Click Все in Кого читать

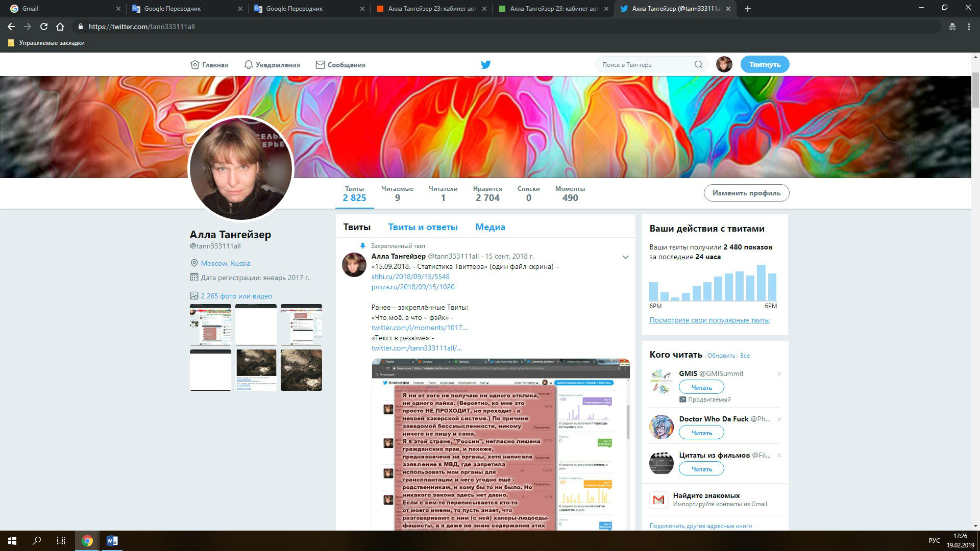745,356
